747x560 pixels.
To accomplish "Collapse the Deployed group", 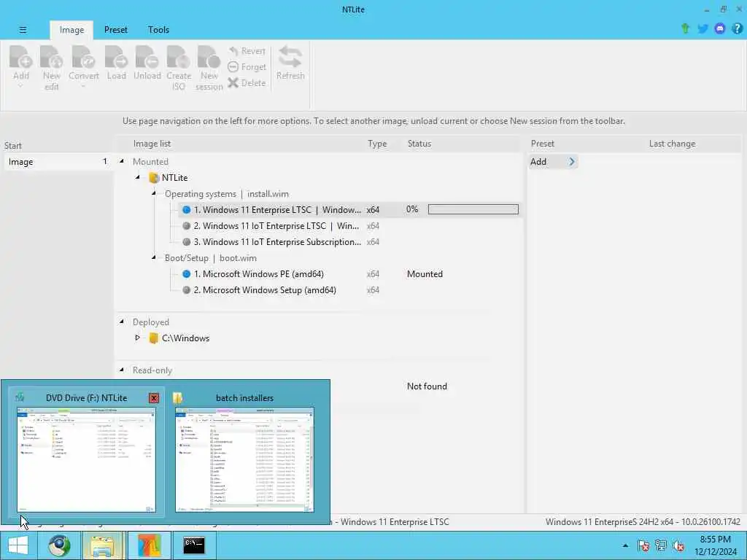I will click(122, 322).
